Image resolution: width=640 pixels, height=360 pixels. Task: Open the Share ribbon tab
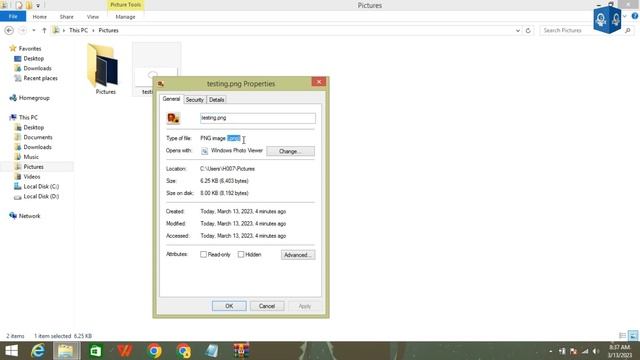tap(67, 17)
